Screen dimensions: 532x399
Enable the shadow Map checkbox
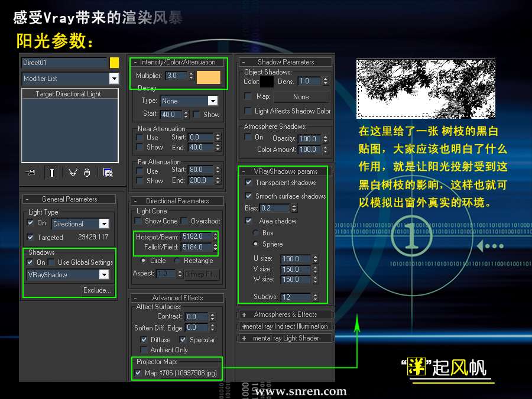[x=248, y=96]
